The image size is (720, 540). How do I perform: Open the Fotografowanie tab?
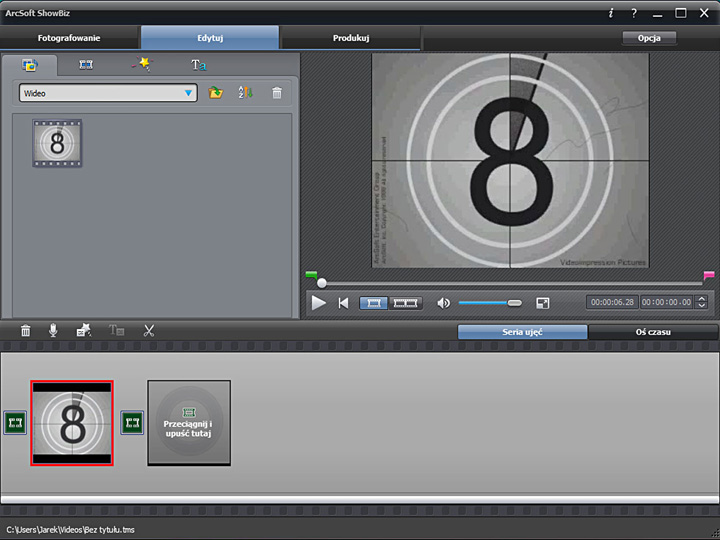click(69, 38)
